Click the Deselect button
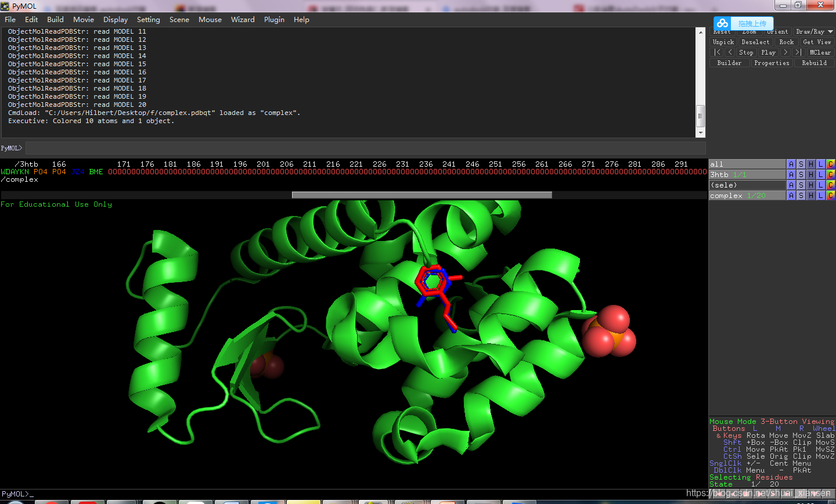 point(755,42)
